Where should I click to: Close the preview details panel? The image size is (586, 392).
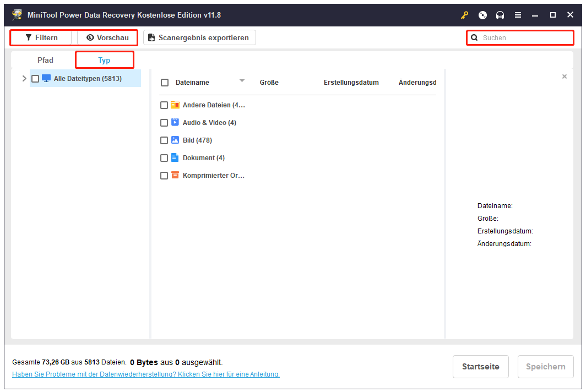pyautogui.click(x=565, y=77)
